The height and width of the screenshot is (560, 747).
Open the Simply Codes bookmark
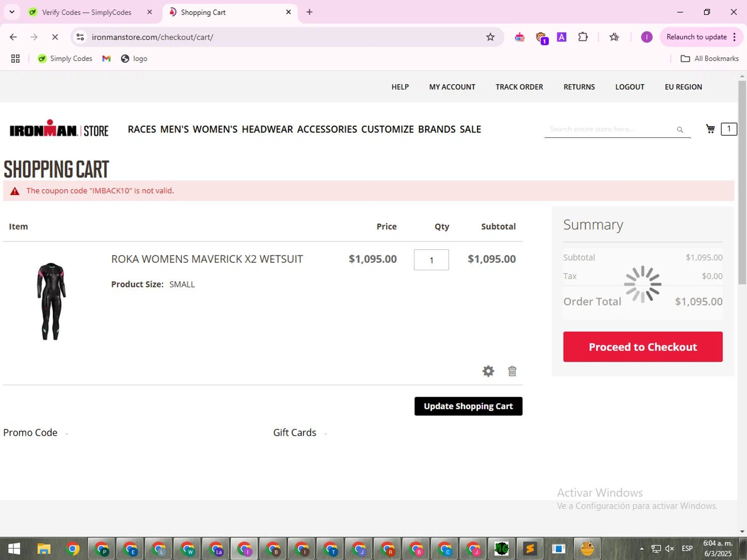tap(65, 59)
